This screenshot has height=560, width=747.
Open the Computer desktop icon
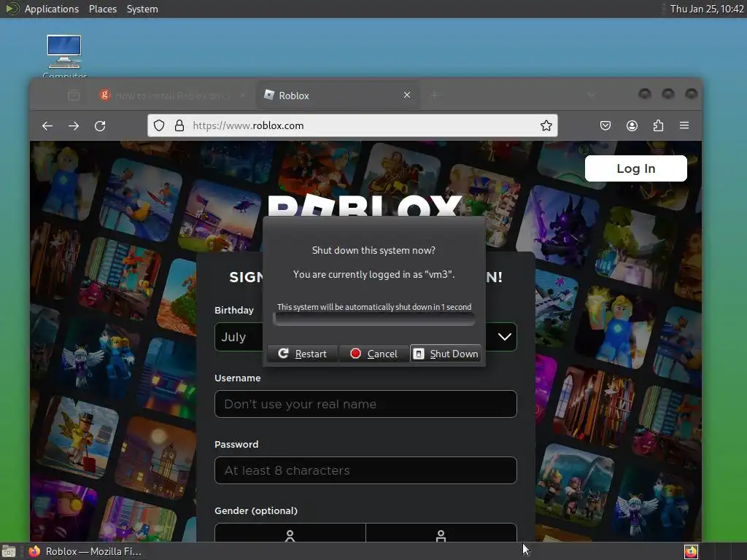point(64,55)
